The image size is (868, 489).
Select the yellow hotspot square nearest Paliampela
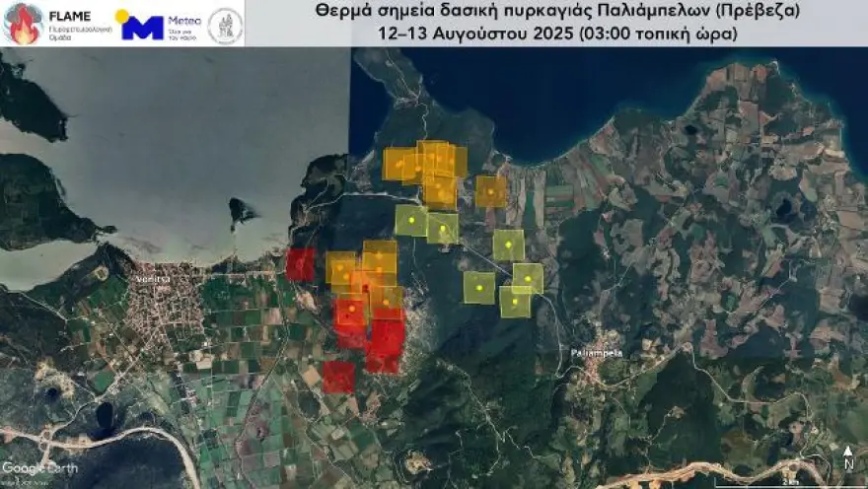515,302
